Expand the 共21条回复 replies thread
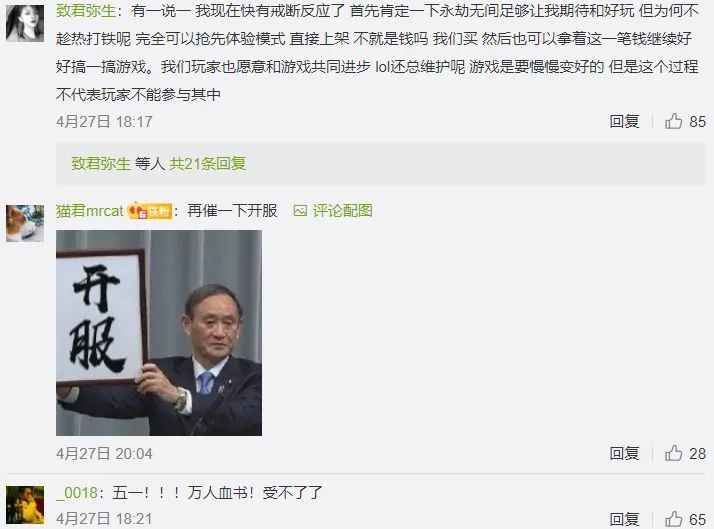Screen dimensions: 714x529 pos(208,163)
